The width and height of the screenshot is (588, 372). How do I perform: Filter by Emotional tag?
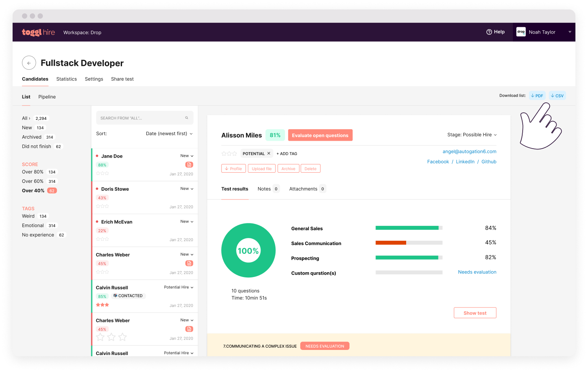click(40, 225)
